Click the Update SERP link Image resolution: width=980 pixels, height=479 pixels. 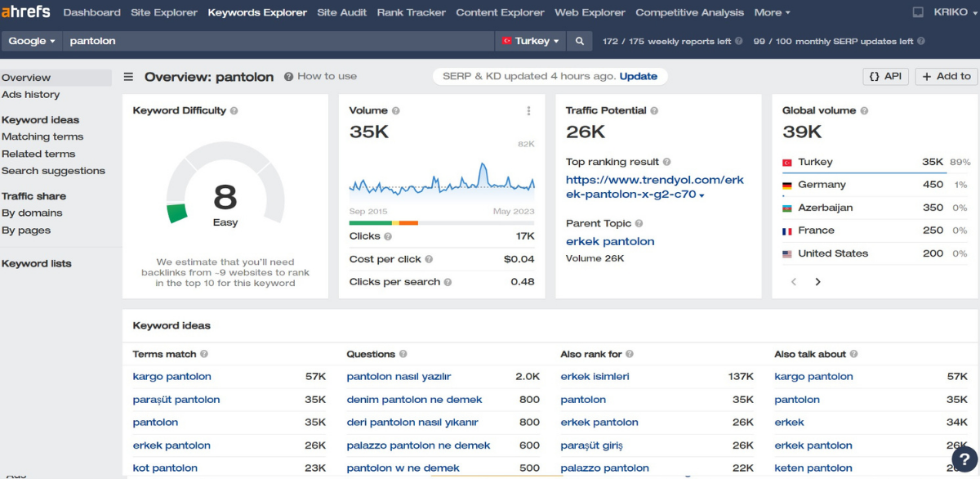(x=638, y=76)
